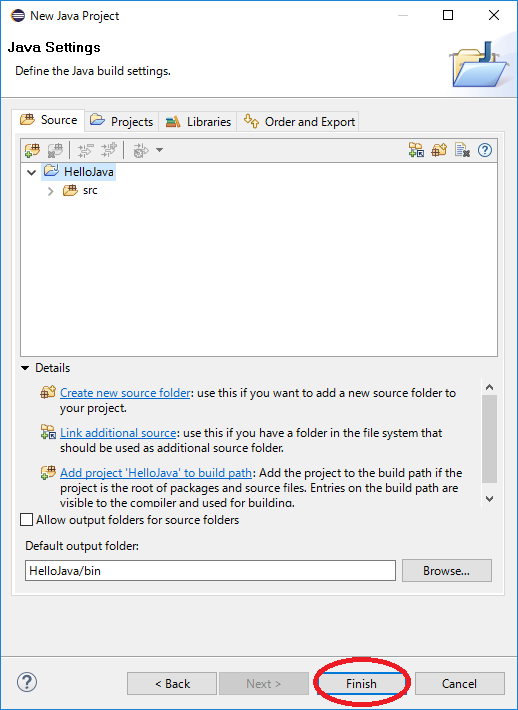Open the Create new source folder link
Viewport: 518px width, 710px height.
click(x=125, y=393)
